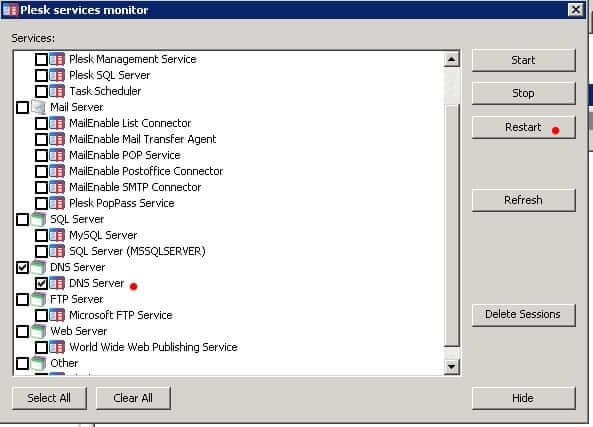Click the Delete Sessions button
This screenshot has width=593, height=427.
[x=523, y=315]
